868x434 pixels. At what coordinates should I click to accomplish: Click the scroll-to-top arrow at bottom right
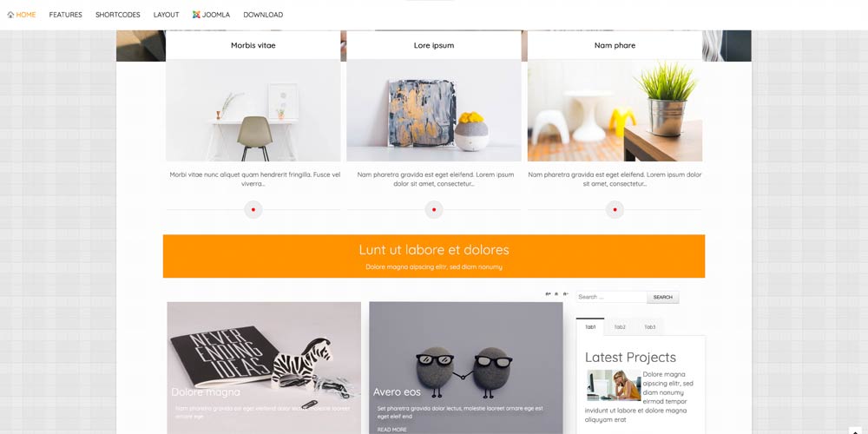tap(855, 431)
